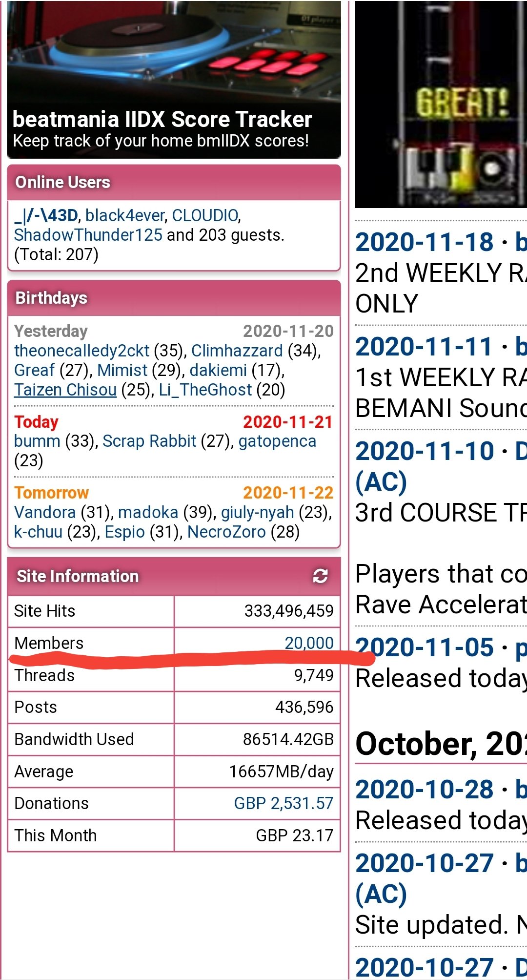Viewport: 527px width, 980px height.
Task: Select the Posts count 436,596
Action: (304, 707)
